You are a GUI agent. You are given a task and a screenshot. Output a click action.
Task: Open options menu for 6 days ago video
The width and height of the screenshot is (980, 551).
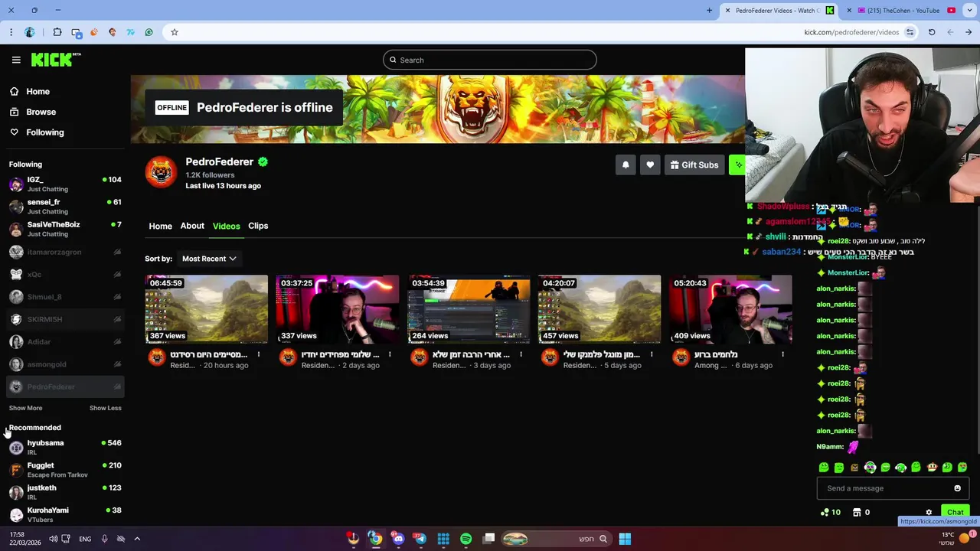782,354
